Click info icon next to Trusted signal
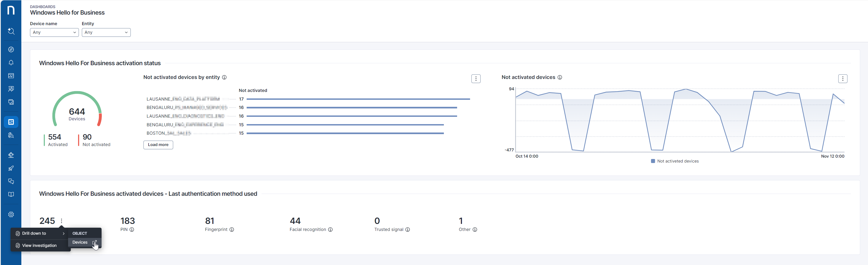Image resolution: width=868 pixels, height=265 pixels. tap(408, 230)
